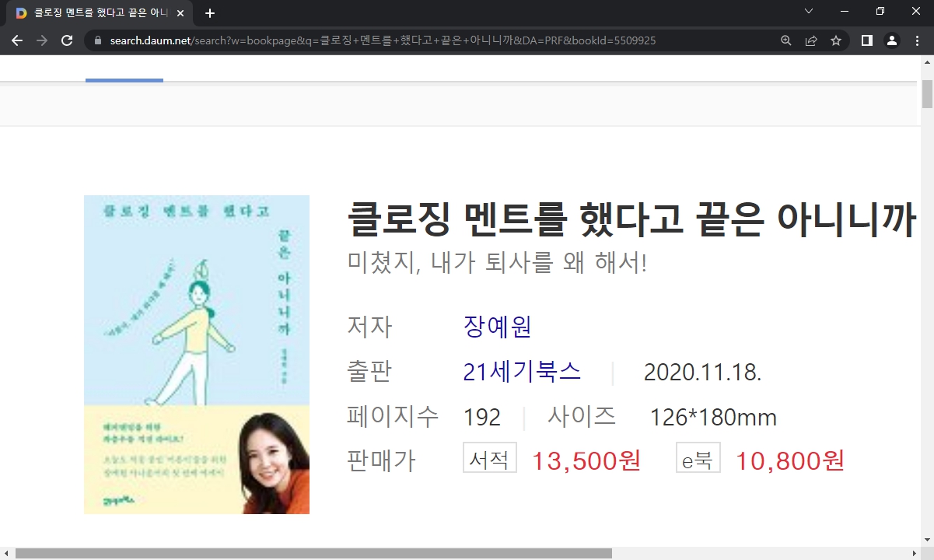Click the vertical scrollbar thumb
Viewport: 934px width, 560px height.
(x=927, y=94)
